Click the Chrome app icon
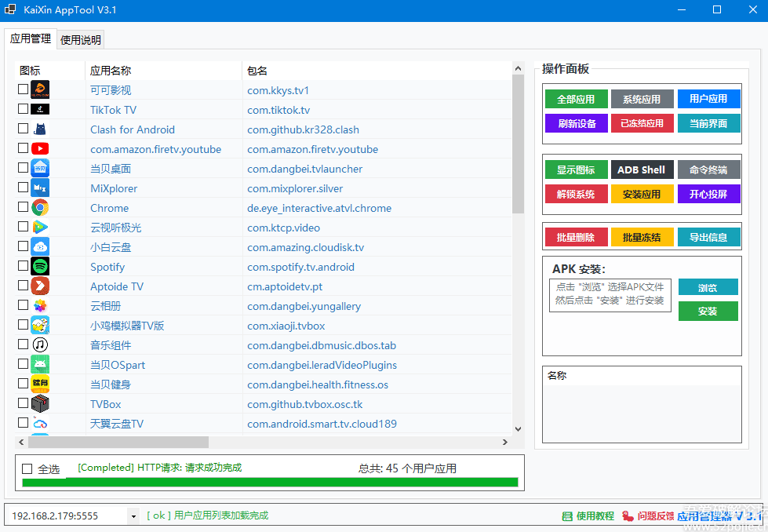Screen dimensions: 768x532 (x=40, y=207)
